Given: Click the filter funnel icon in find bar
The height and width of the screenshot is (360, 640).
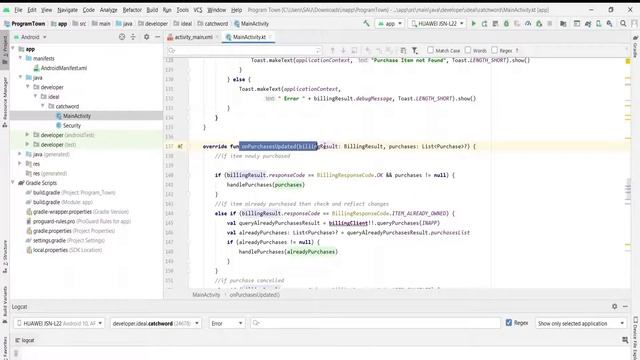Looking at the screenshot, I should click(x=415, y=51).
